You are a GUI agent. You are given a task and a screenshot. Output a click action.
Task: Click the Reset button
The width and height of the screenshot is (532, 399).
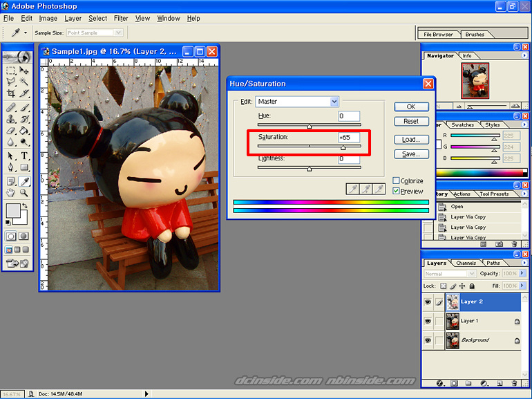[411, 121]
